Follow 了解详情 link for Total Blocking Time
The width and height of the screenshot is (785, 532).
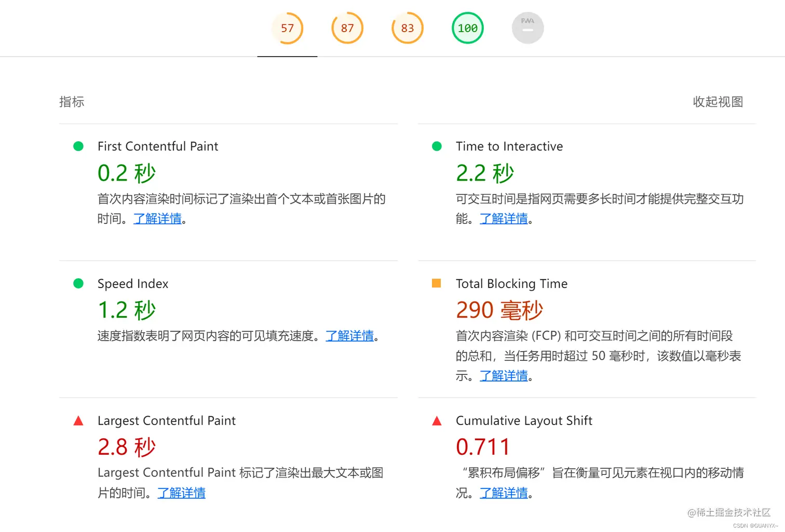[504, 375]
